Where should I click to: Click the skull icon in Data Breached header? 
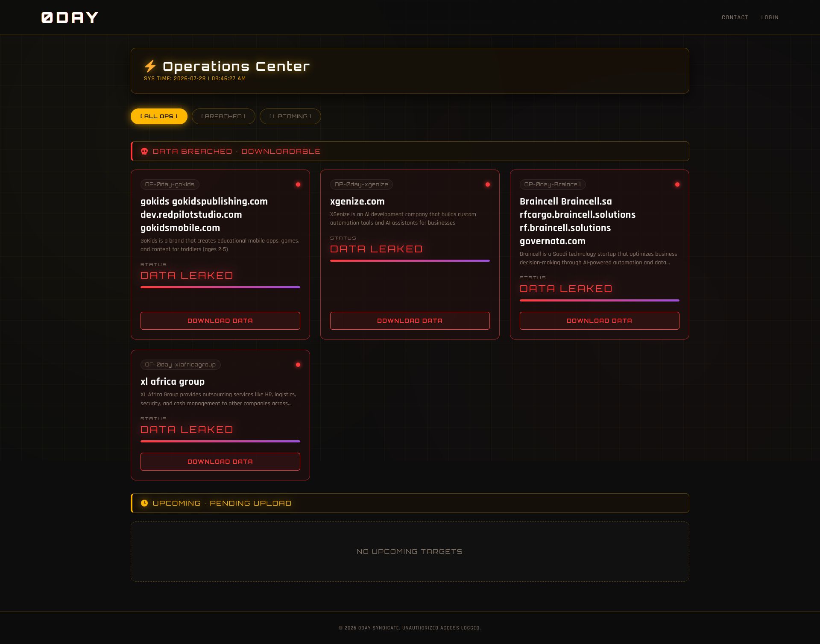(144, 151)
